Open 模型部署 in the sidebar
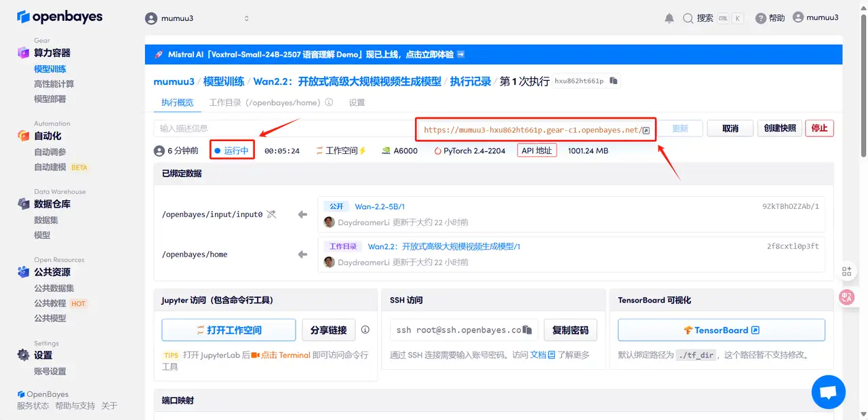This screenshot has height=420, width=868. pos(50,99)
